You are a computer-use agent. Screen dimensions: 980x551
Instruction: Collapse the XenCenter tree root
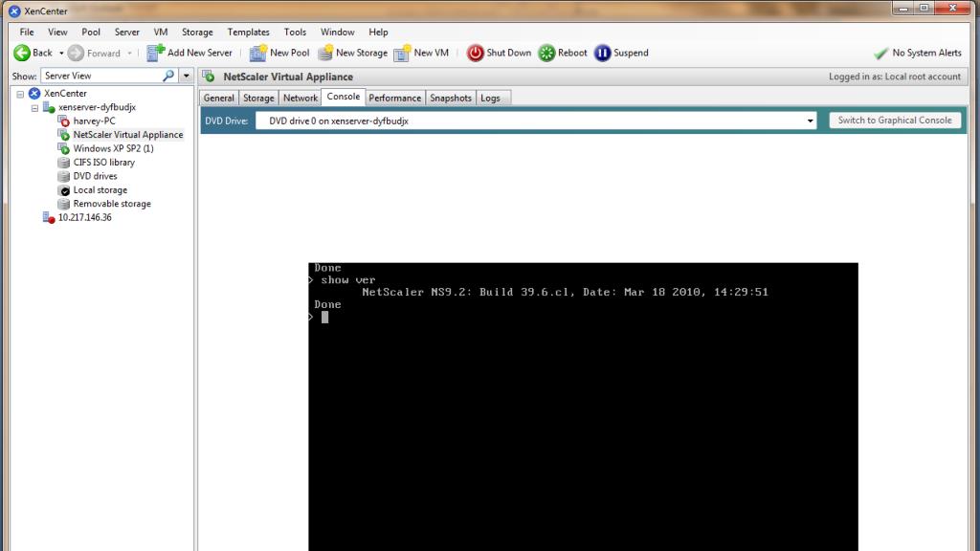click(20, 94)
